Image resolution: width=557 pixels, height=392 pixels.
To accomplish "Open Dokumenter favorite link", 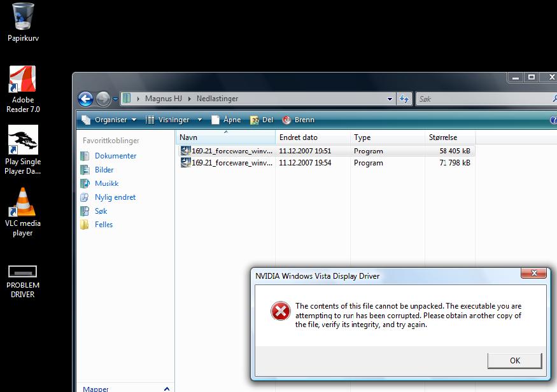I will point(115,156).
